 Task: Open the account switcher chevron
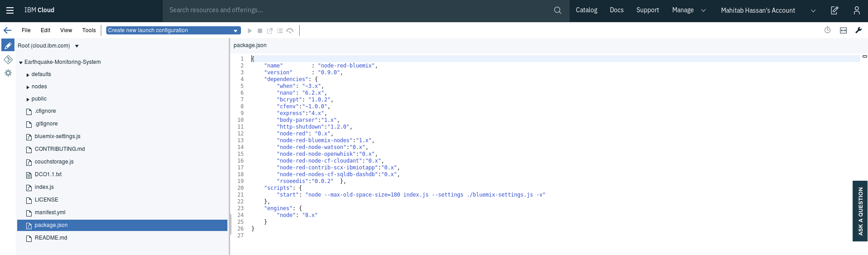coord(813,10)
